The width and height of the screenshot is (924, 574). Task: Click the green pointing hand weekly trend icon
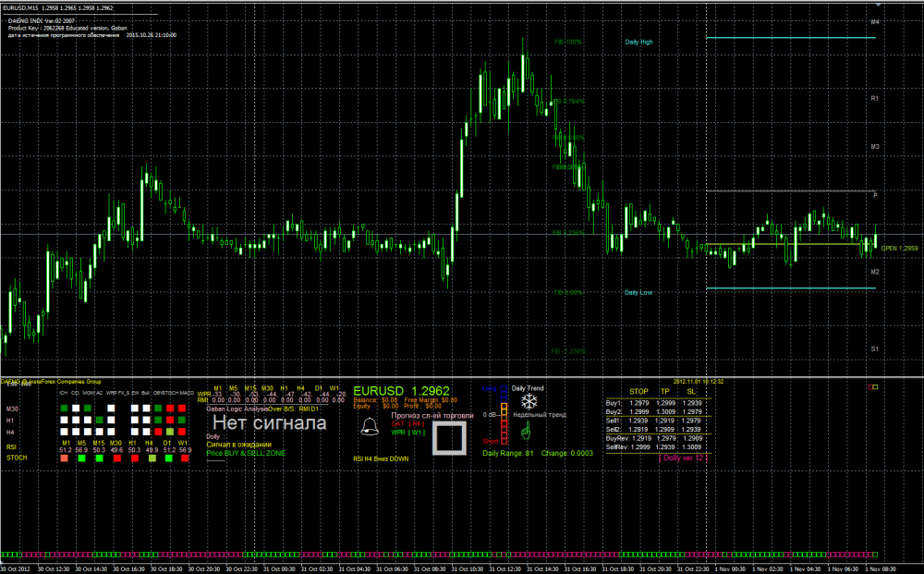(x=526, y=431)
